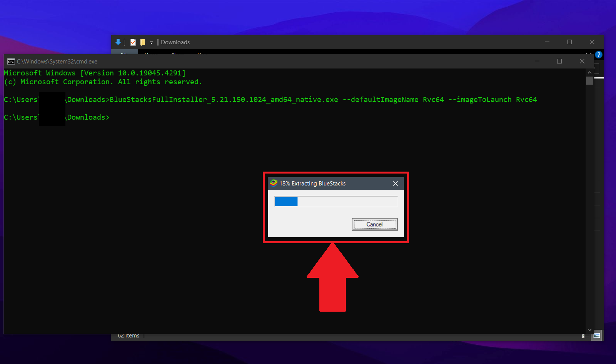Click the BlueStacks extraction progress bar
The height and width of the screenshot is (364, 616).
(x=336, y=201)
